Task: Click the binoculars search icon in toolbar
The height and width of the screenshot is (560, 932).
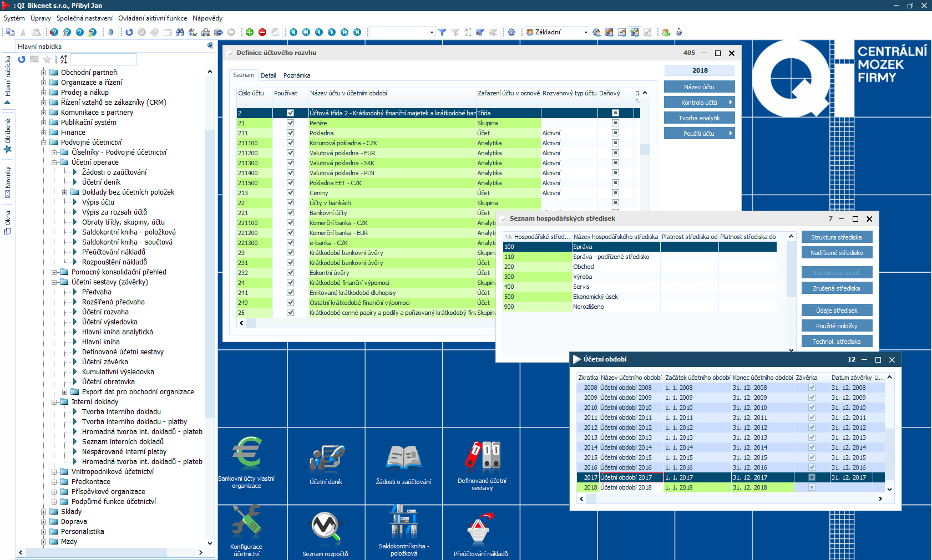Action: 180,32
